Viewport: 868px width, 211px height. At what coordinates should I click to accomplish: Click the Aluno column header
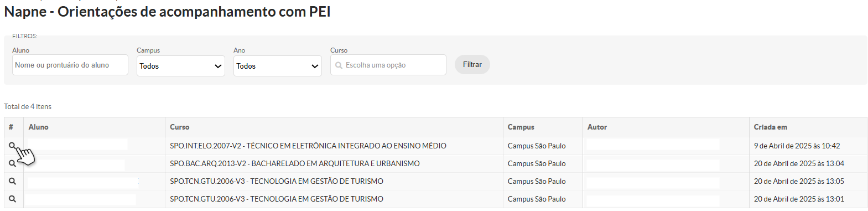[38, 127]
